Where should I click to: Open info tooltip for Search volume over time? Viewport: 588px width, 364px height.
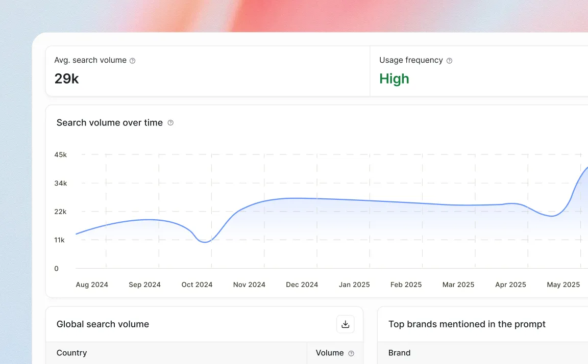point(170,123)
